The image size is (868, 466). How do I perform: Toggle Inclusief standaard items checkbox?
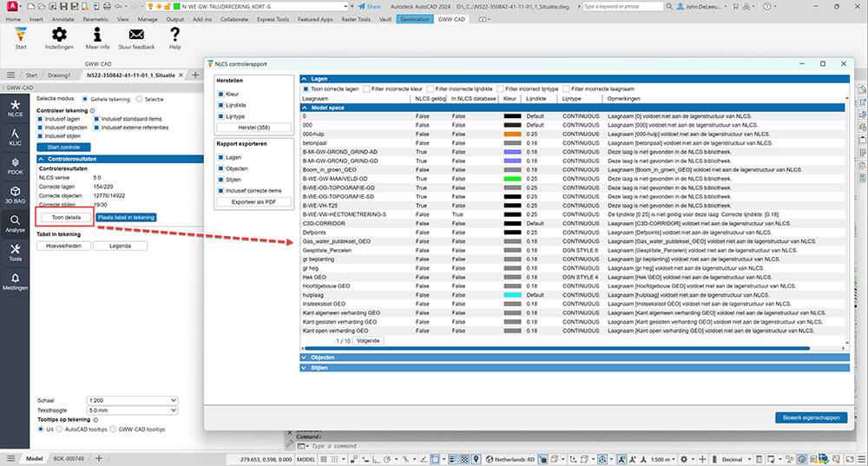coord(96,119)
